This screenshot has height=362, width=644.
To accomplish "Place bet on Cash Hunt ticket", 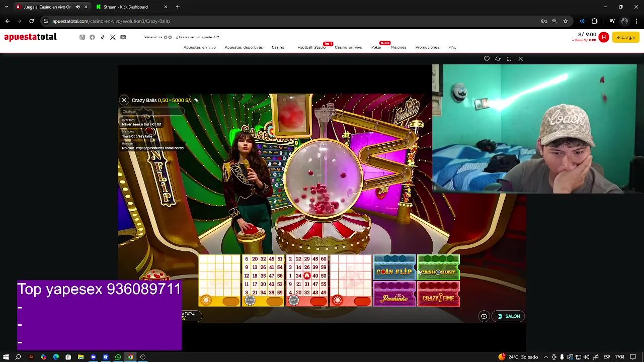I will click(438, 267).
